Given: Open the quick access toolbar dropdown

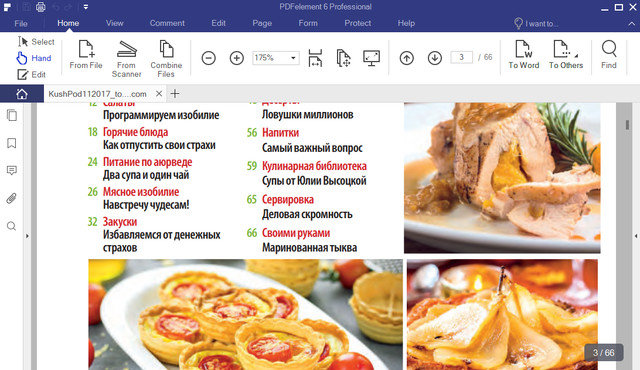Looking at the screenshot, I should [86, 7].
